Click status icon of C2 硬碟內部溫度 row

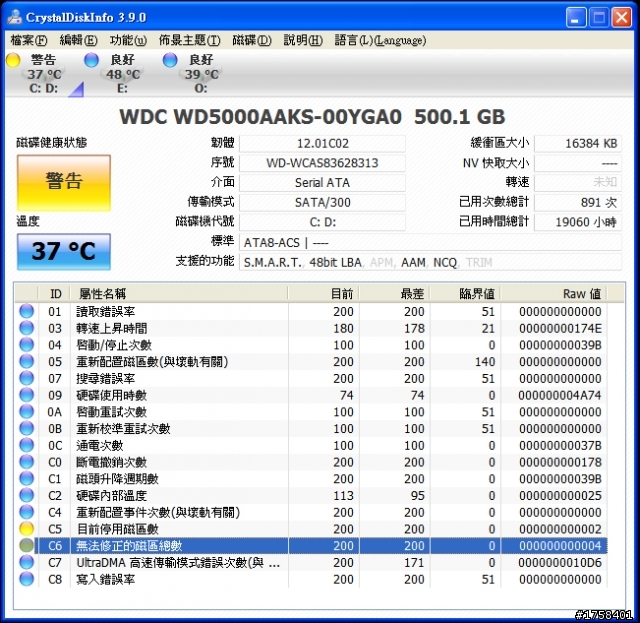point(27,495)
